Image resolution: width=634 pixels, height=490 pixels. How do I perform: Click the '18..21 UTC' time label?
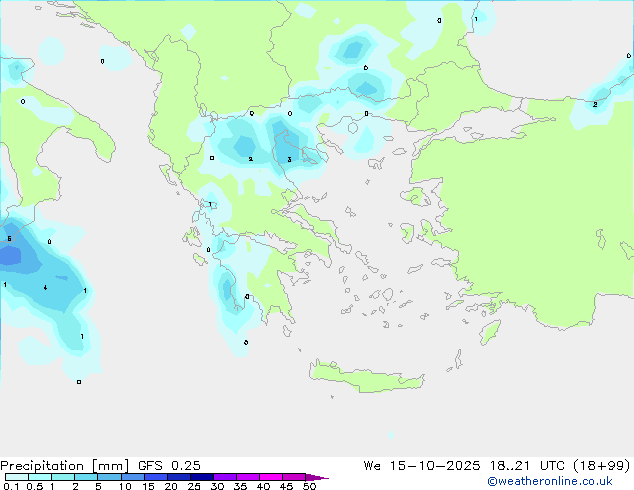(x=526, y=466)
